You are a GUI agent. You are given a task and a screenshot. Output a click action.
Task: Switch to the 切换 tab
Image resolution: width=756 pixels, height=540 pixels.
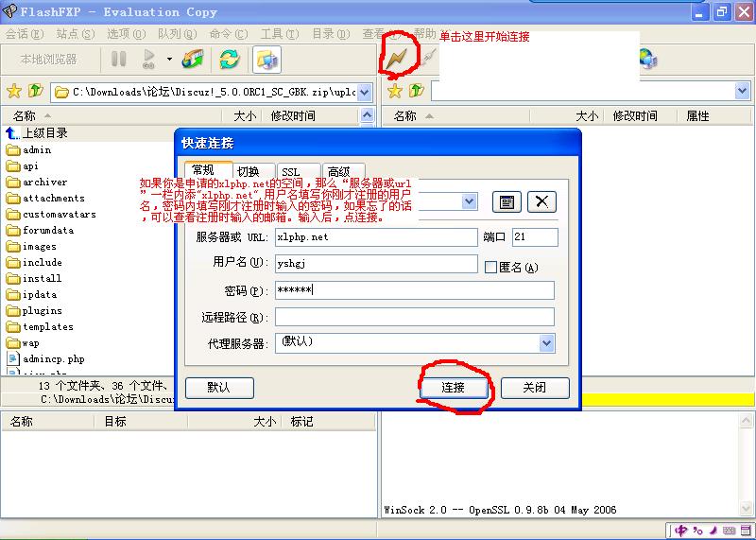253,171
